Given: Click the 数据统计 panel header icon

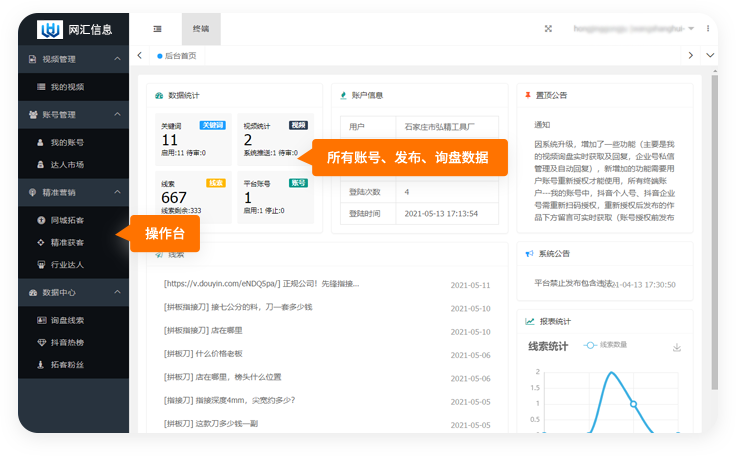Looking at the screenshot, I should [x=159, y=95].
